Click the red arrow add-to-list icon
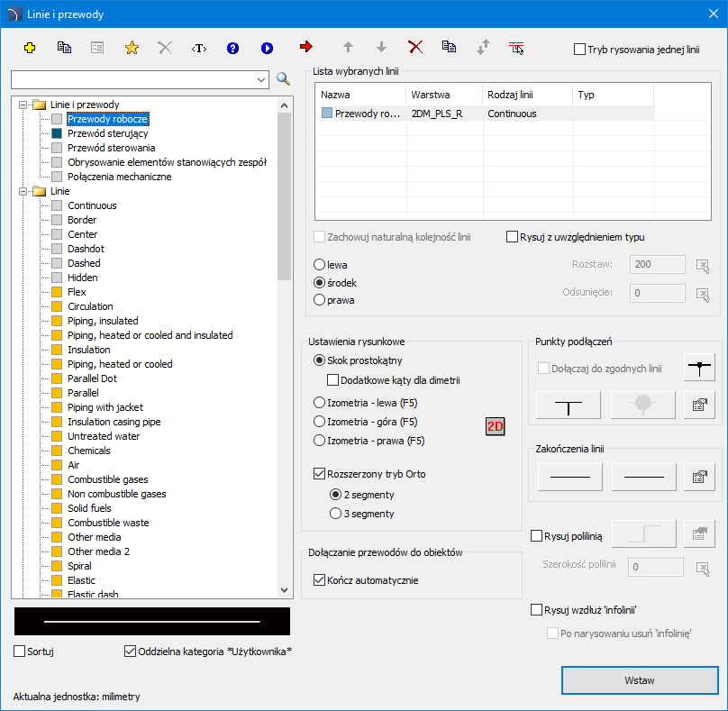This screenshot has height=711, width=728. click(306, 47)
